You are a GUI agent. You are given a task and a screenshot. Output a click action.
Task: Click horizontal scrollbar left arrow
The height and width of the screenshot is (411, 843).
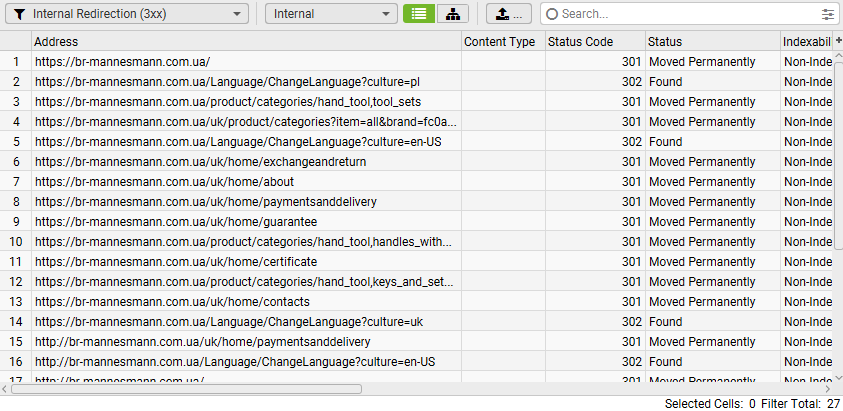(x=5, y=388)
